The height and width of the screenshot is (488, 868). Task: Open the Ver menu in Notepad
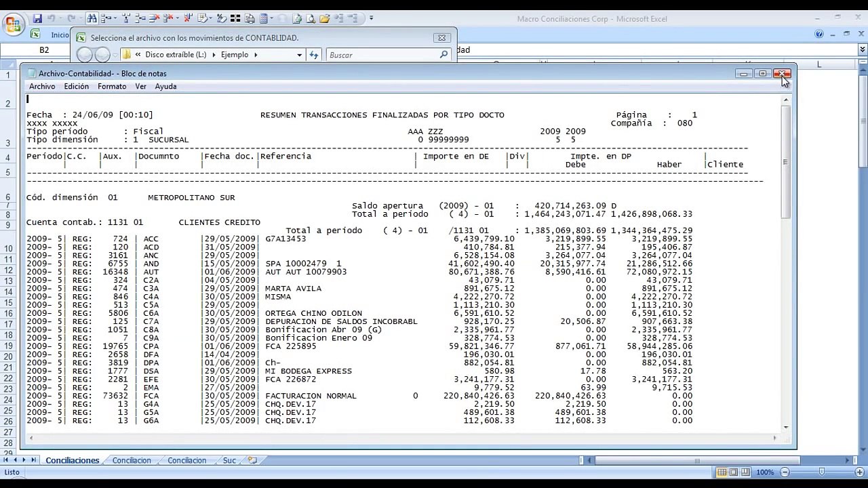point(140,87)
